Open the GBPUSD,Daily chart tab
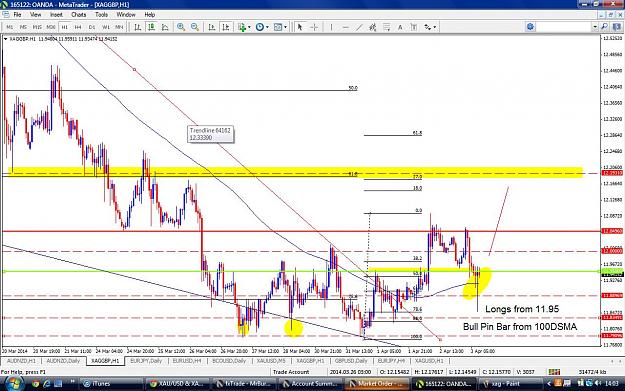 point(351,361)
